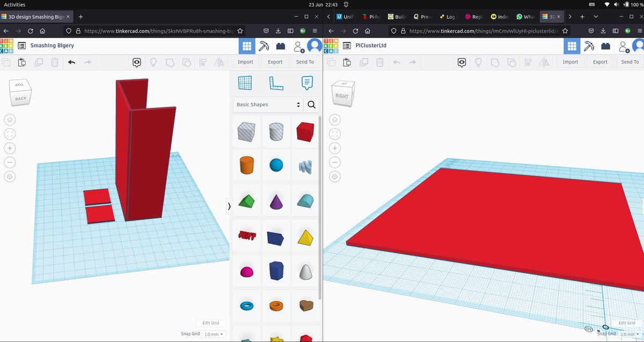The height and width of the screenshot is (342, 644).
Task: Choose the yellow Pyramid shape
Action: click(x=305, y=237)
